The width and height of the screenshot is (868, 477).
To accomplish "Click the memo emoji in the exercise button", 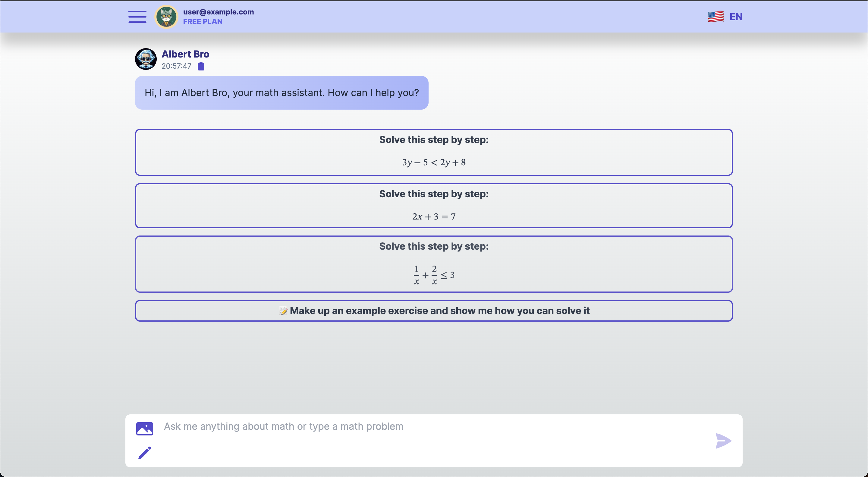I will (283, 311).
